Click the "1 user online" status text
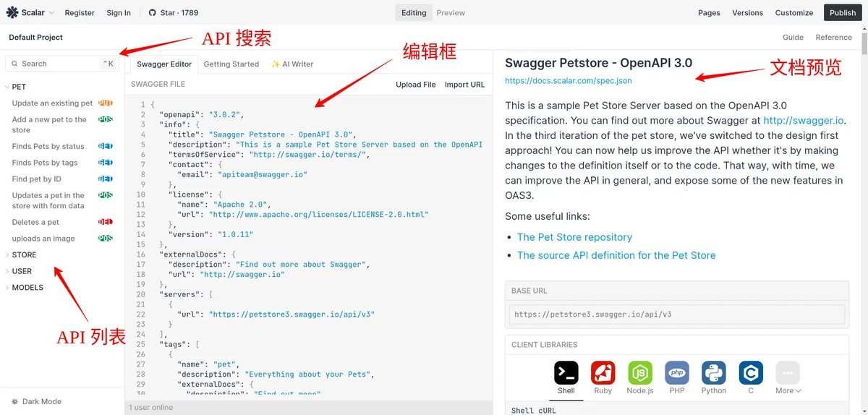 [151, 408]
